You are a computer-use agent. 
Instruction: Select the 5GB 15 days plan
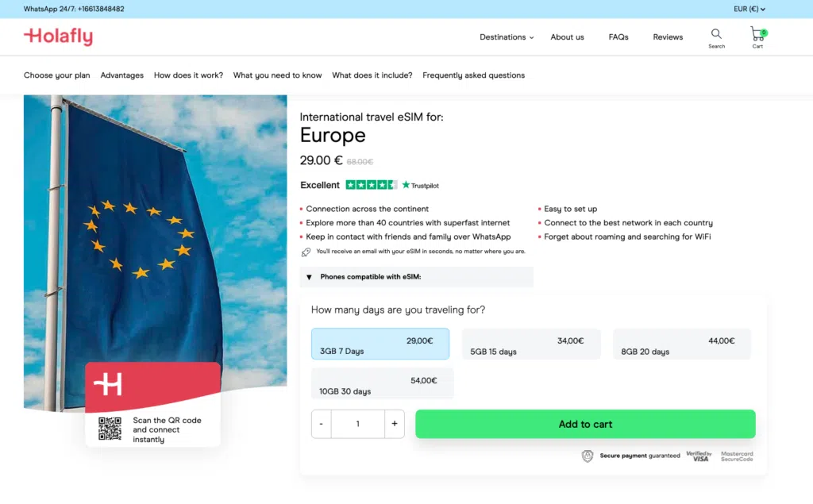531,344
